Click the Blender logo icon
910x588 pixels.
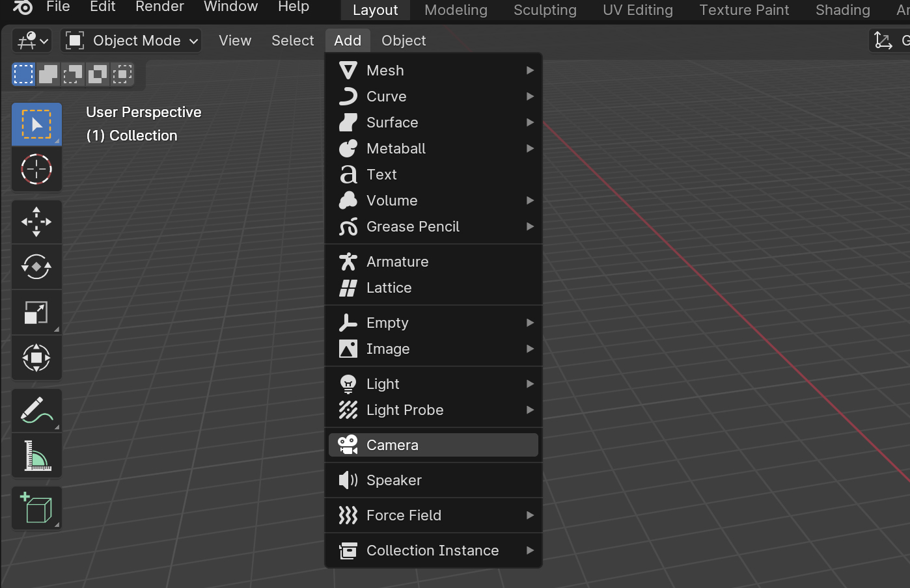coord(23,7)
